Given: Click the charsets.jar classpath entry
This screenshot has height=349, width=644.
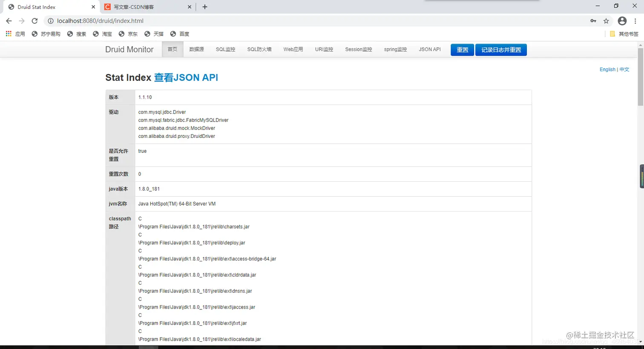Looking at the screenshot, I should click(194, 227).
